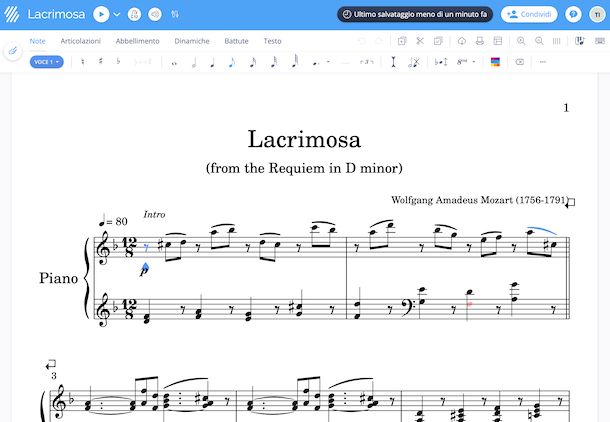Select the highlighted eighth rest in measure 1
610x422 pixels.
(146, 248)
